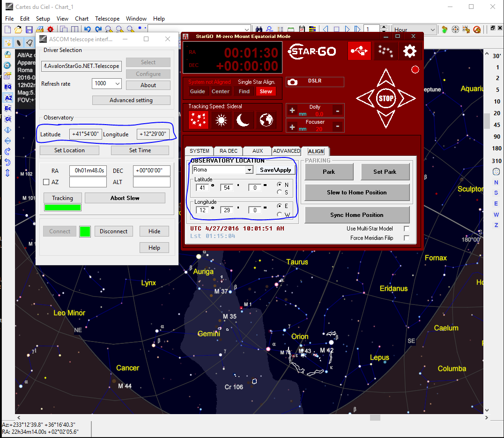Open StarGO star alignment icon
The image size is (504, 438).
(x=385, y=51)
